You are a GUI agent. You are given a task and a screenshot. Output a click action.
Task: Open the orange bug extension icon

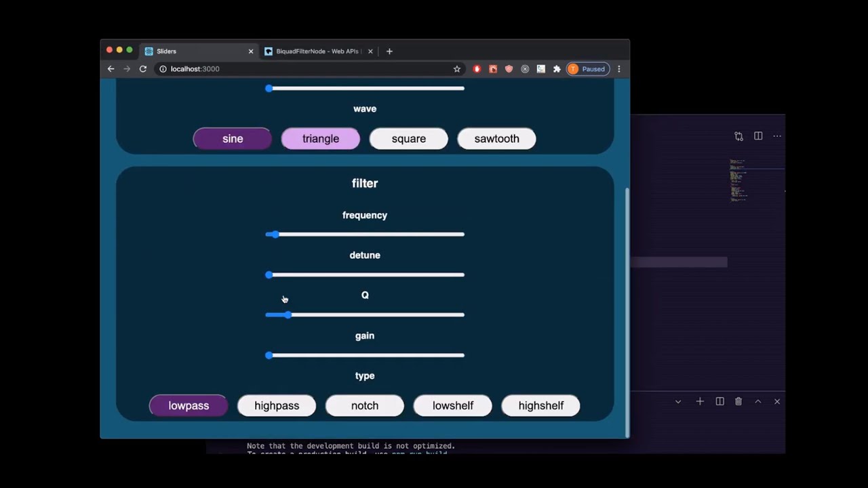(493, 68)
